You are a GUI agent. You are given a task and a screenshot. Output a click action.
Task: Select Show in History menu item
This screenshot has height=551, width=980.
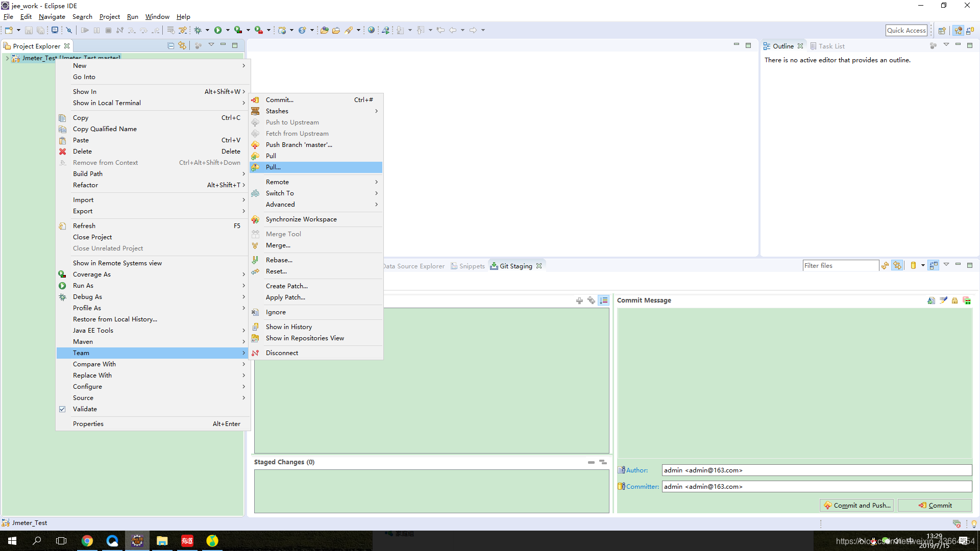tap(316, 327)
